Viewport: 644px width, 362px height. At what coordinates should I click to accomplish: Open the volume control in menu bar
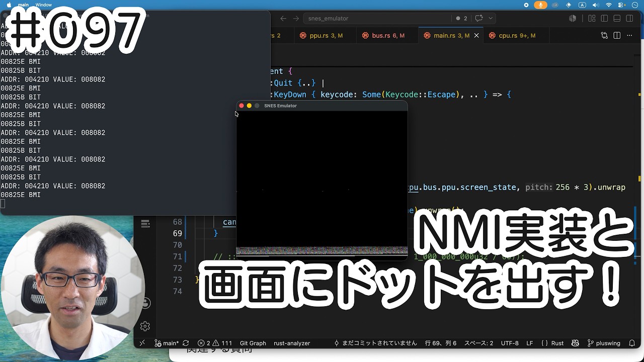tap(596, 5)
